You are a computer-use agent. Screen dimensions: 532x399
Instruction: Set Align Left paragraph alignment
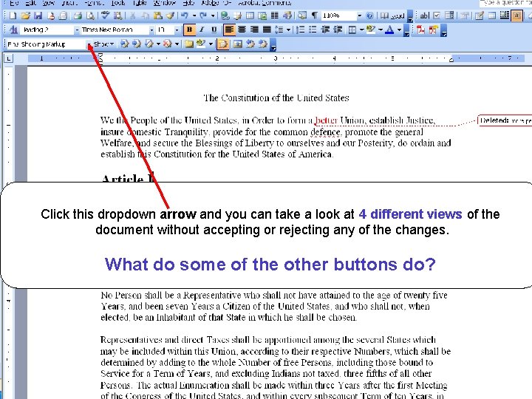click(229, 30)
